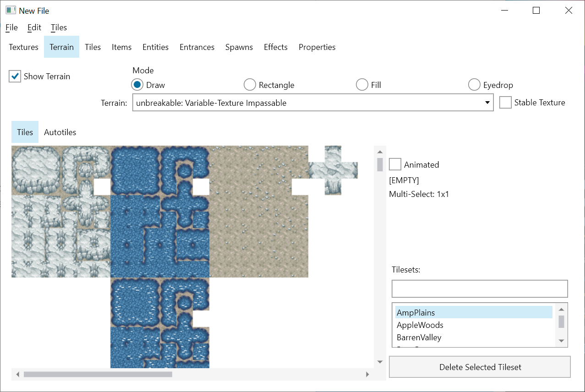Click the horizontal scrollbar thumb
The image size is (585, 392).
click(98, 374)
